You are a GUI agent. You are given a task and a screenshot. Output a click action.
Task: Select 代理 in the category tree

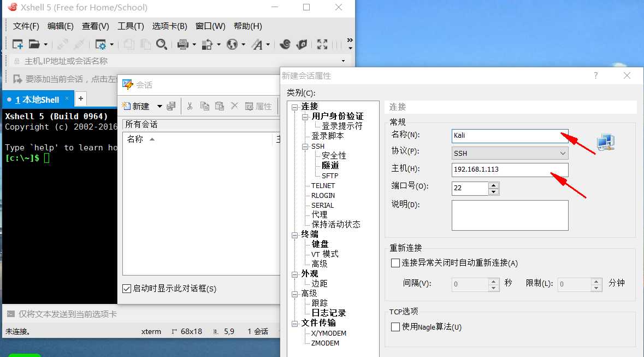[x=319, y=214]
